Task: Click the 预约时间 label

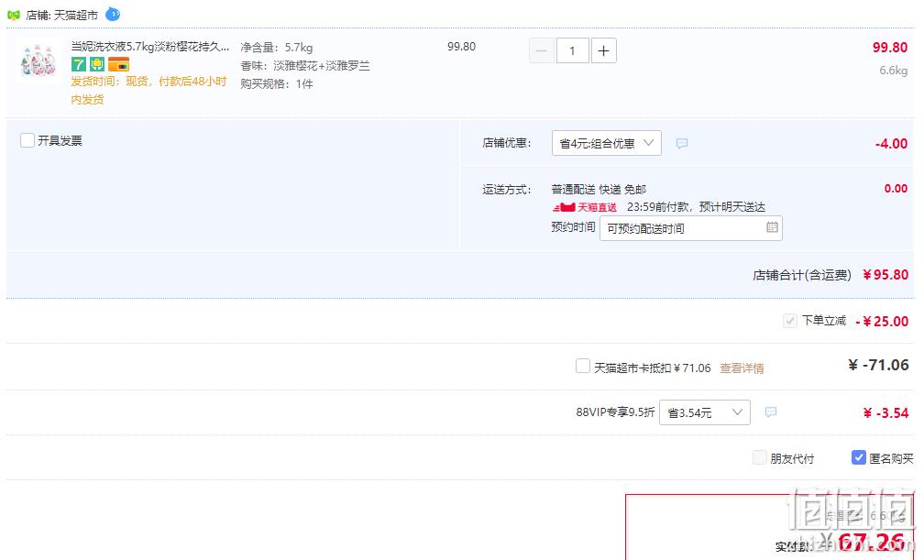Action: tap(573, 227)
